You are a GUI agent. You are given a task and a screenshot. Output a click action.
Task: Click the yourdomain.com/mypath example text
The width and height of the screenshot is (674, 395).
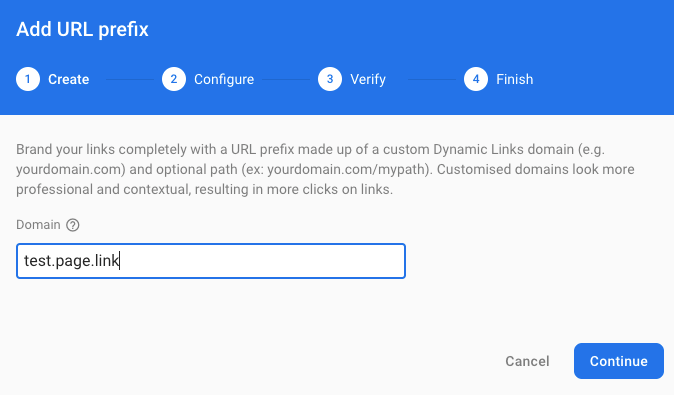[x=346, y=169]
